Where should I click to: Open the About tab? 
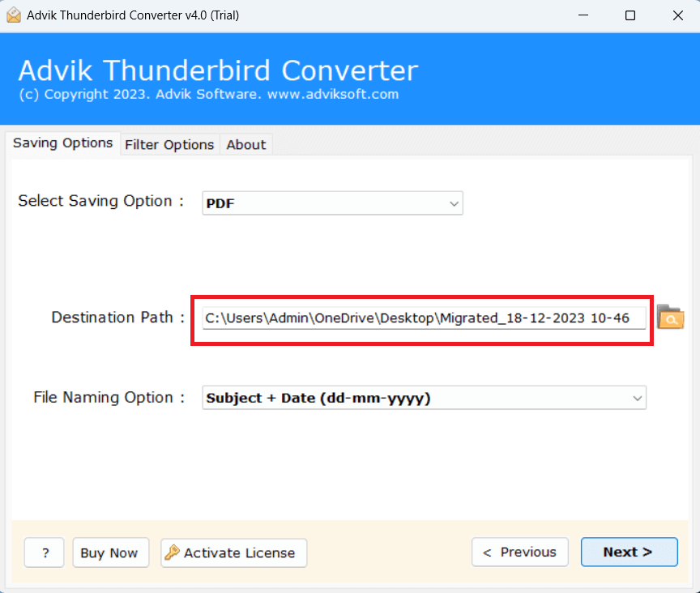click(245, 144)
